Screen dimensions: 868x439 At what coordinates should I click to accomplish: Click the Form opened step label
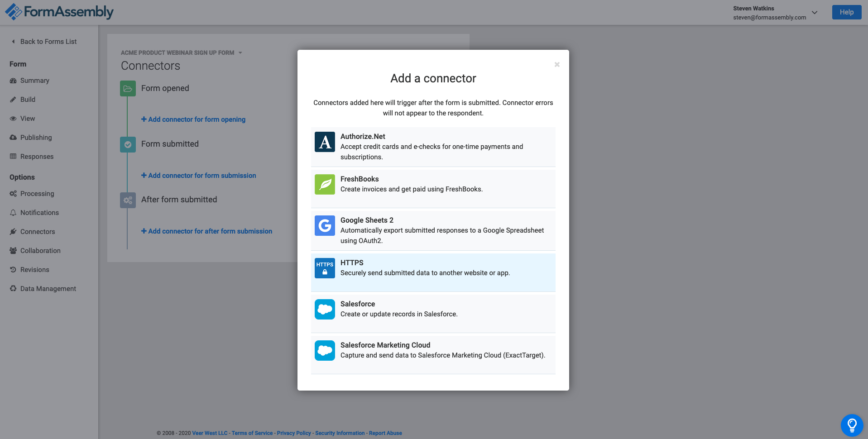pos(165,88)
